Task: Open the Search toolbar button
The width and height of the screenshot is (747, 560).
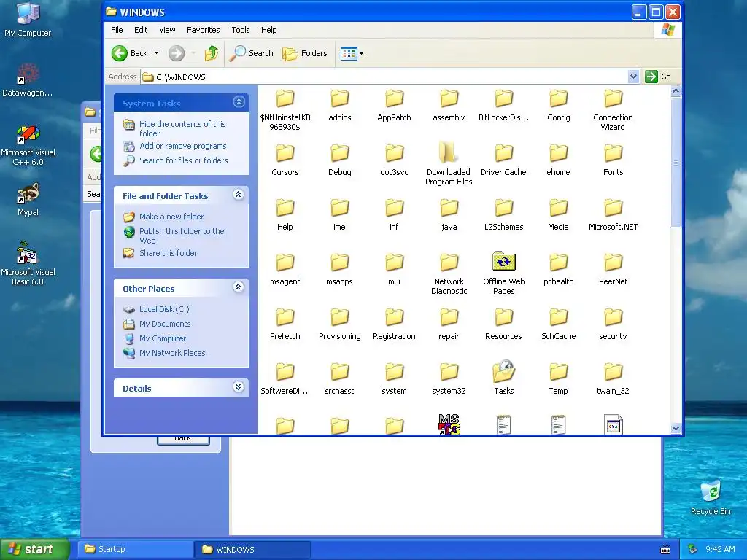Action: (252, 53)
